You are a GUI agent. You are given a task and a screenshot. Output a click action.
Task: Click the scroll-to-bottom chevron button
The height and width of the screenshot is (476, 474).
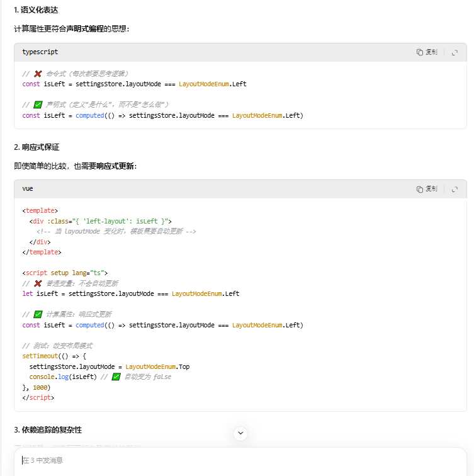coord(240,433)
